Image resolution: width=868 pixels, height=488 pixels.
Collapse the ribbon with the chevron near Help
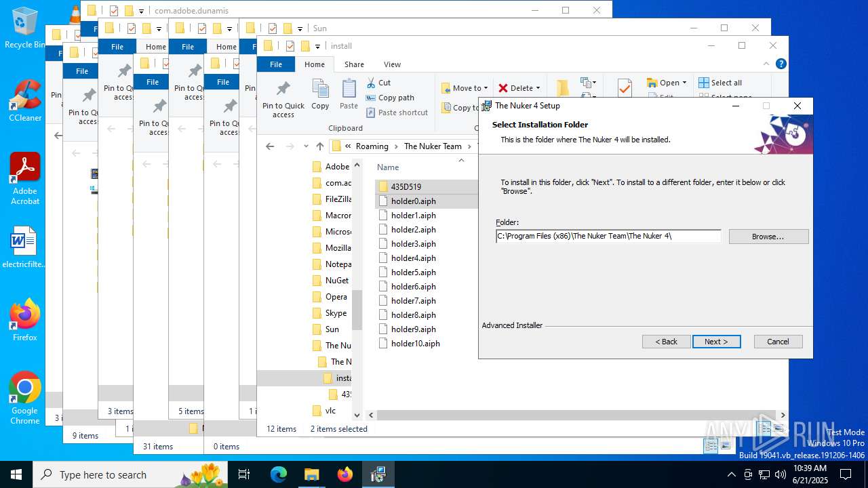tap(766, 64)
